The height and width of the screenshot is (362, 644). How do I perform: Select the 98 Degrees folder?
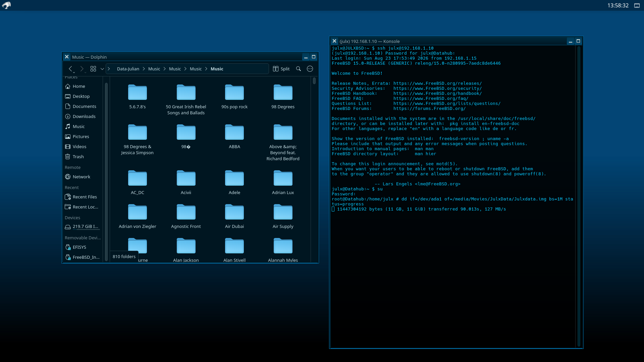pyautogui.click(x=283, y=97)
